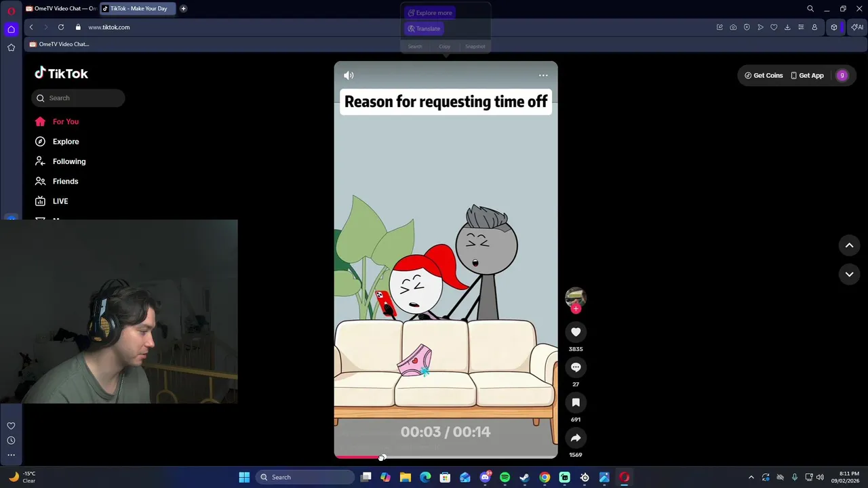The width and height of the screenshot is (868, 488).
Task: Open the AI assistant button
Action: (x=857, y=27)
